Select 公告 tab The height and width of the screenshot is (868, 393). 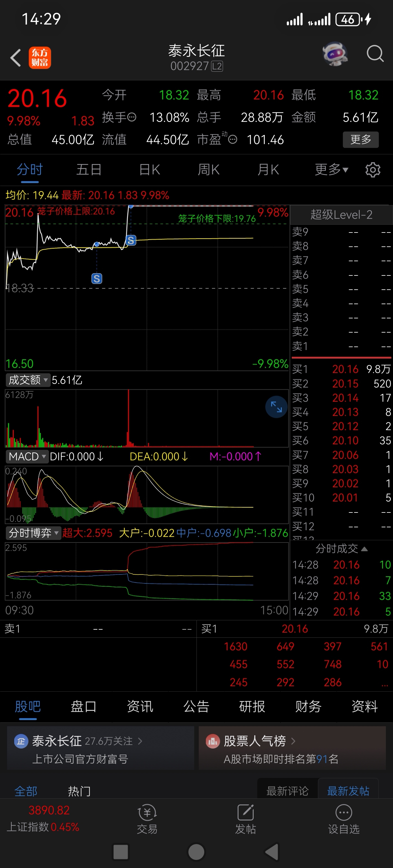pyautogui.click(x=196, y=706)
